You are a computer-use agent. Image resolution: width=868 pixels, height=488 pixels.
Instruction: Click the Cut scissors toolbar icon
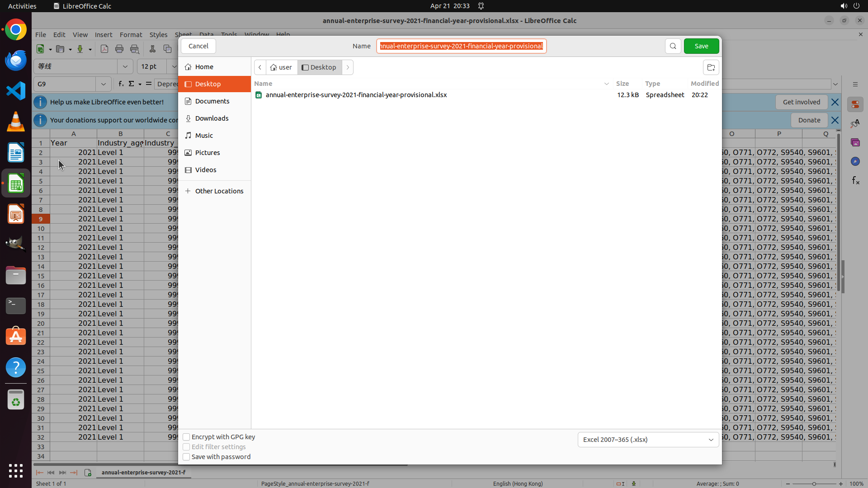152,49
